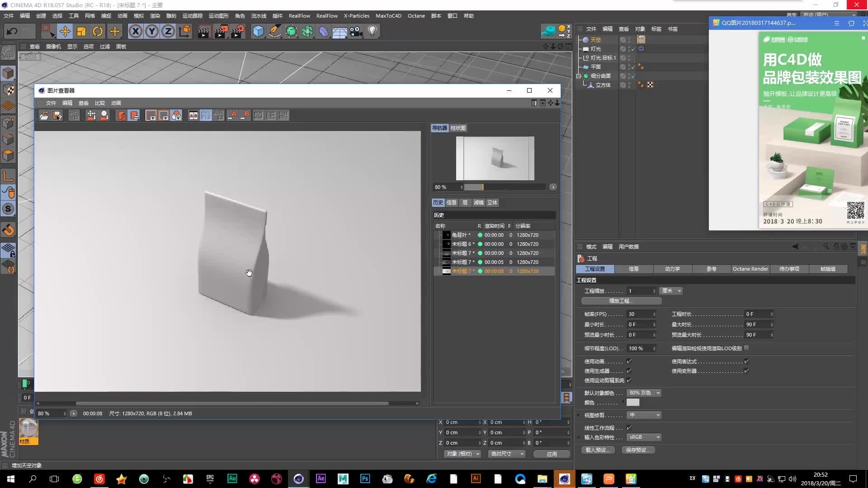
Task: Open Render Settings from the toolbar
Action: 237,31
